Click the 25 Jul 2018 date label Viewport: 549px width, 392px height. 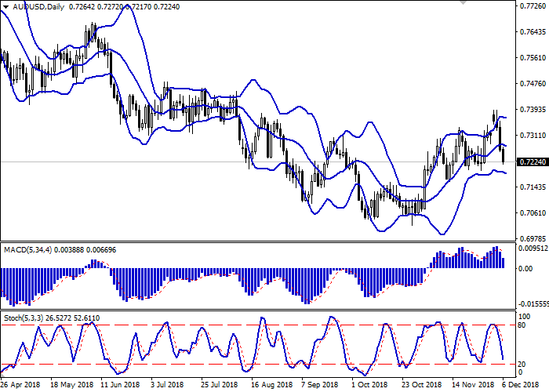point(220,385)
